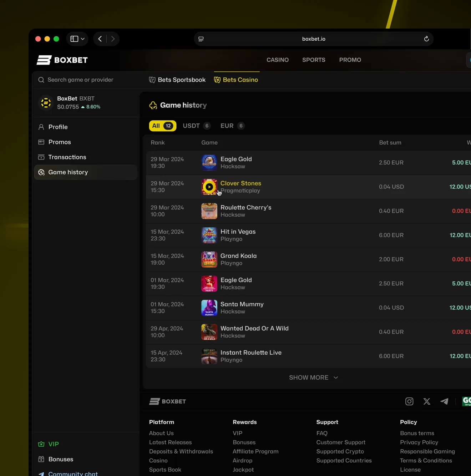Click the site settings icon in the address bar
Image resolution: width=471 pixels, height=476 pixels.
point(201,39)
